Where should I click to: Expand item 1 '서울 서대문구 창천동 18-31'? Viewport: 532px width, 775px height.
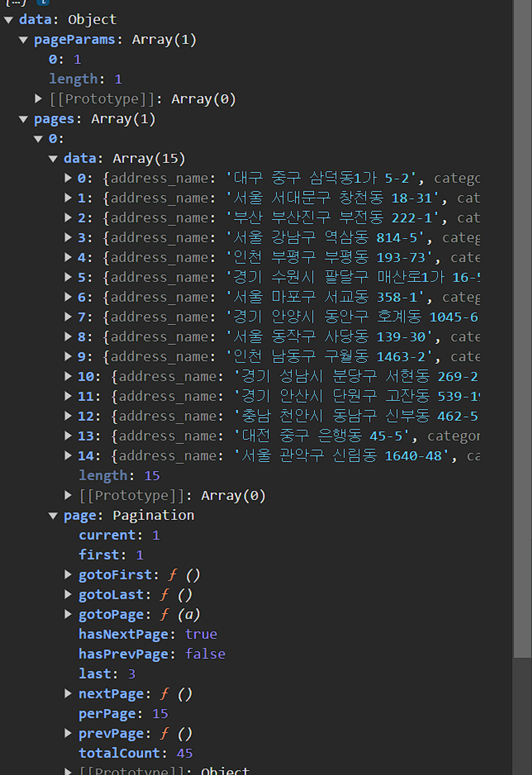68,198
